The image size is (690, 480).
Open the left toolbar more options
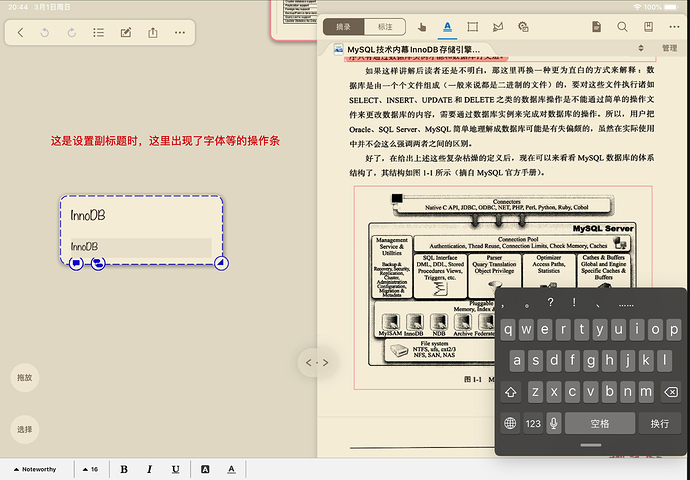click(180, 33)
